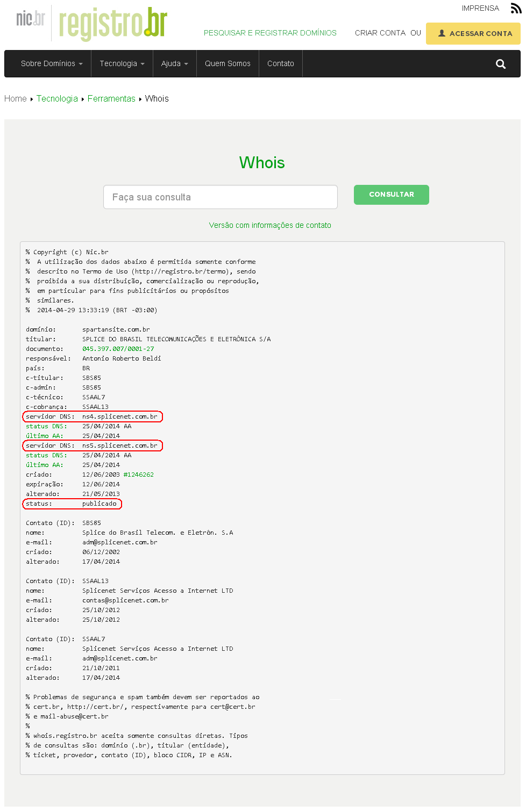Screen dimensions: 526x812
Task: Open the ticket #1246262 link
Action: [x=139, y=475]
